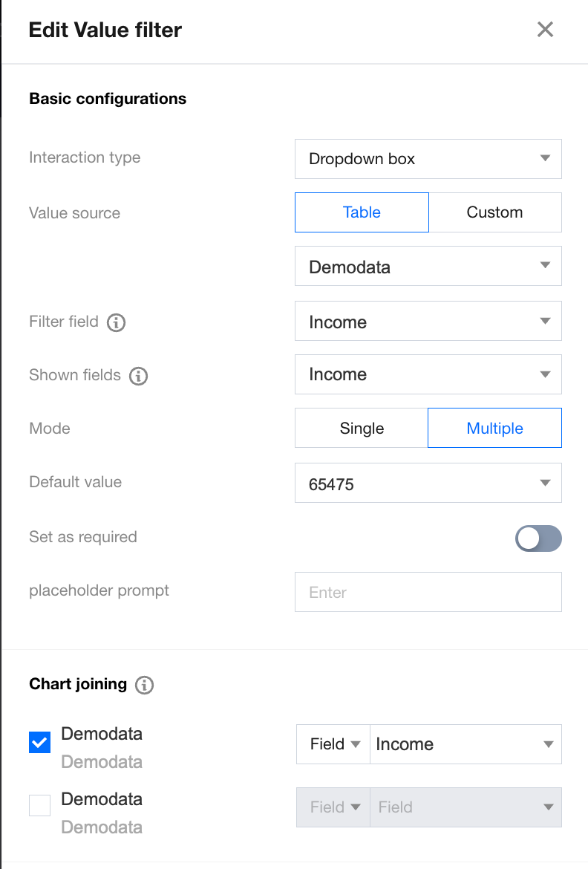Viewport: 588px width, 869px height.
Task: Open the Field type selector beside Income
Action: (333, 744)
